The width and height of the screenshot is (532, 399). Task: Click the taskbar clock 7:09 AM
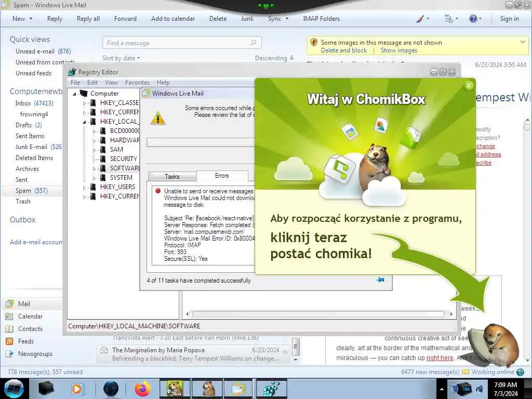tap(506, 389)
